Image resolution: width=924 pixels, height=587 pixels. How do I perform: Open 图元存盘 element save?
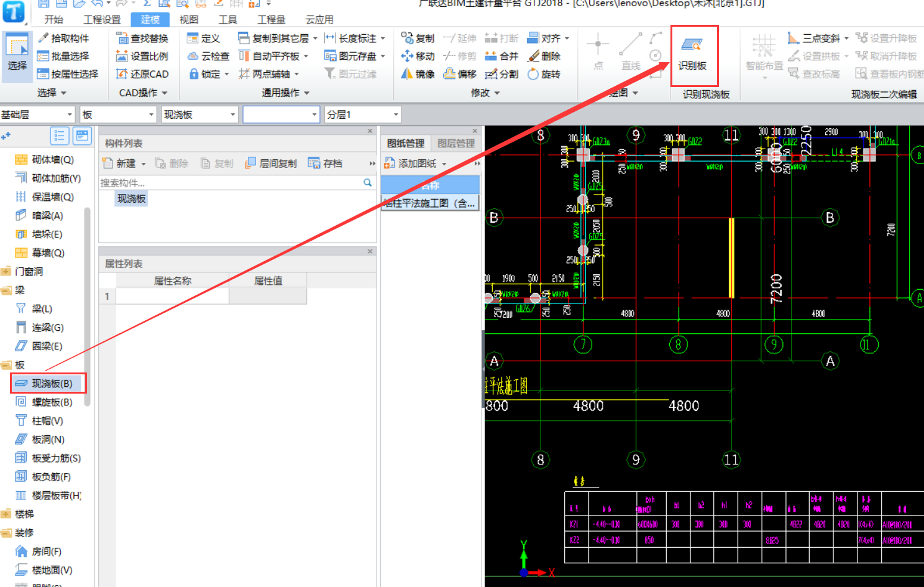(354, 56)
